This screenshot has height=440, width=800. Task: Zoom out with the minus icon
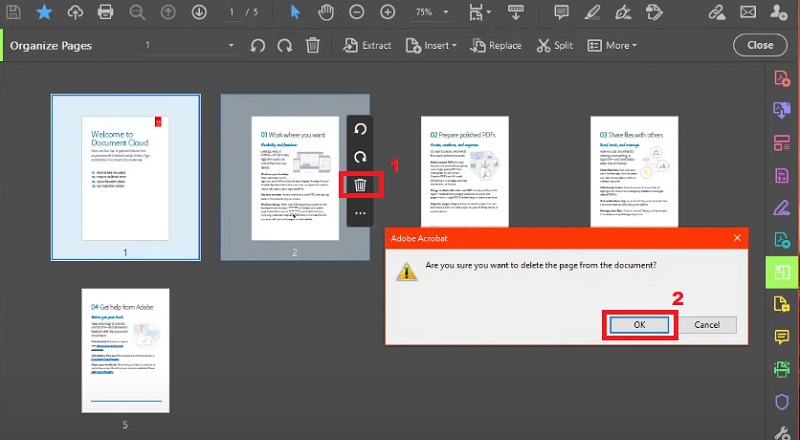click(x=357, y=12)
